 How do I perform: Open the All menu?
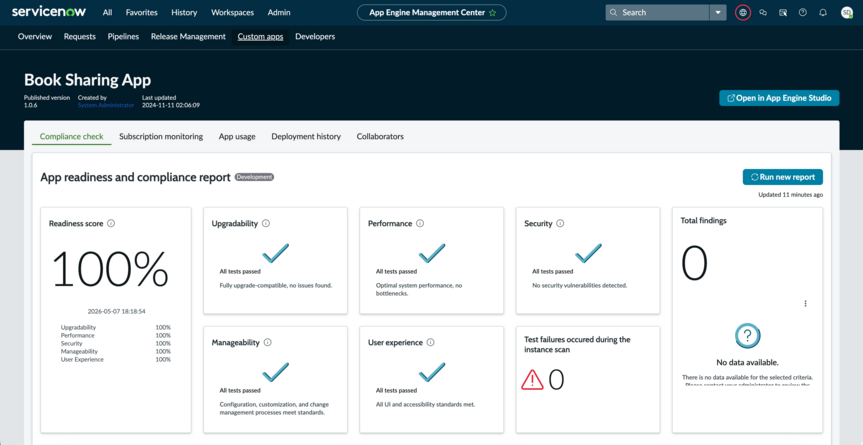coord(107,13)
